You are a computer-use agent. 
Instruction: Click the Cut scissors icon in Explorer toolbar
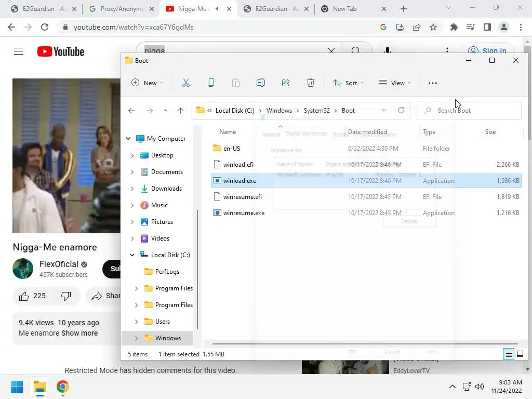(186, 83)
